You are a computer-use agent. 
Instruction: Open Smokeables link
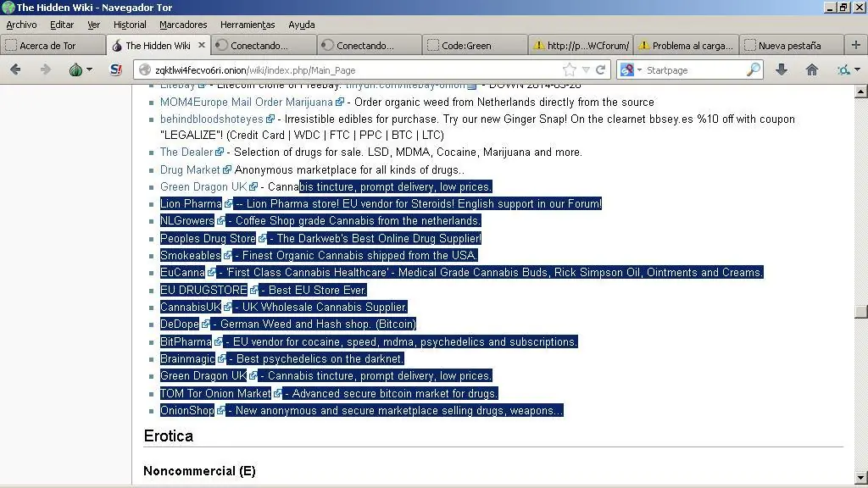click(191, 256)
